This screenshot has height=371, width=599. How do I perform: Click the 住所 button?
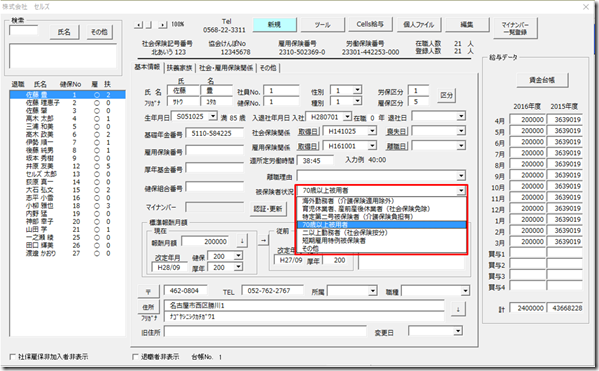[x=148, y=307]
